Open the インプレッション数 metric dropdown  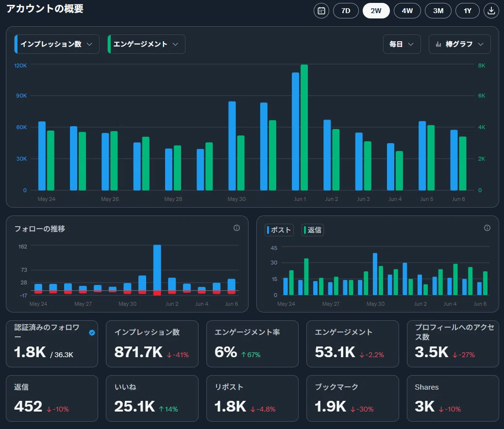pos(57,44)
